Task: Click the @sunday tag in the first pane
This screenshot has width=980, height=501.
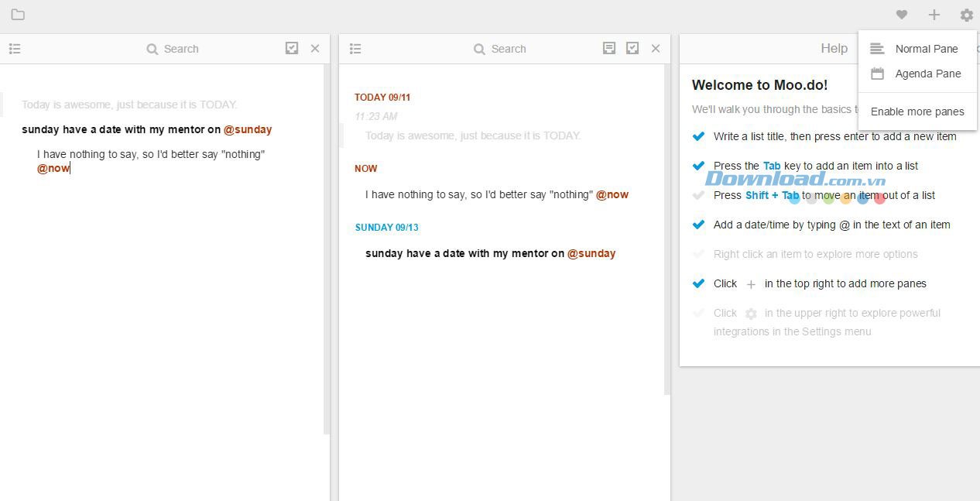Action: [248, 129]
